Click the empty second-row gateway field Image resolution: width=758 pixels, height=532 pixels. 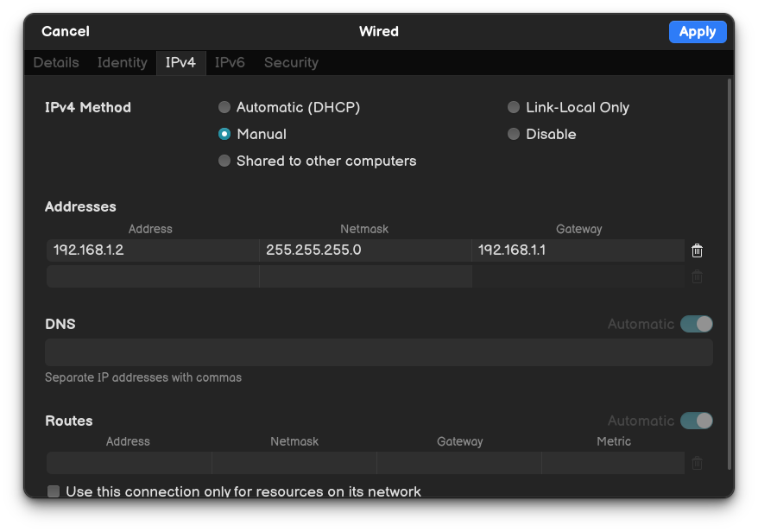pos(578,276)
